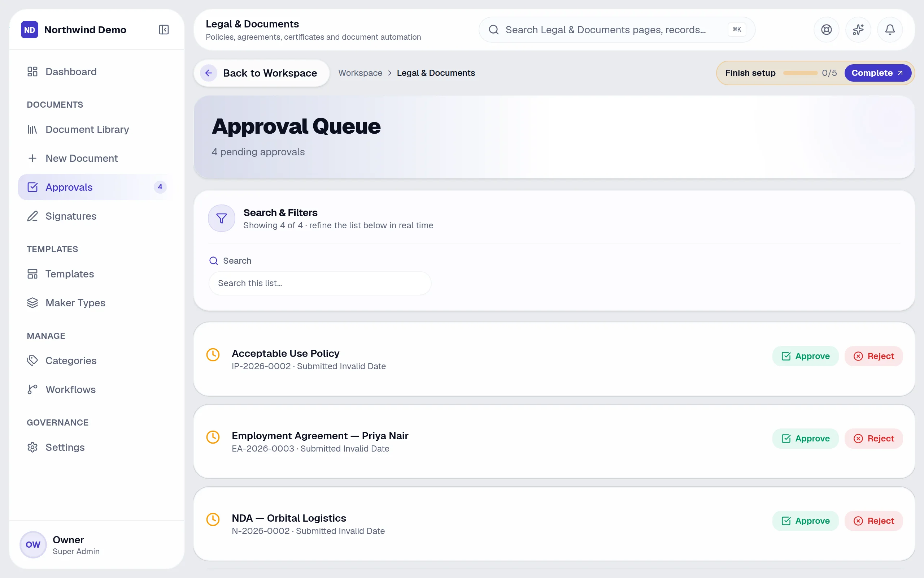Viewport: 924px width, 578px height.
Task: Click the Acceptable Use Policy title
Action: 285,353
